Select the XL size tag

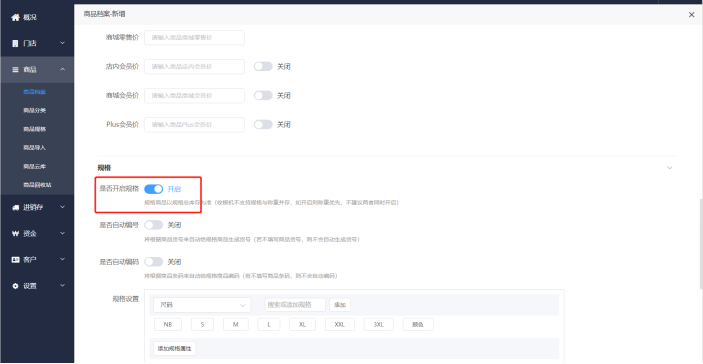(x=302, y=325)
